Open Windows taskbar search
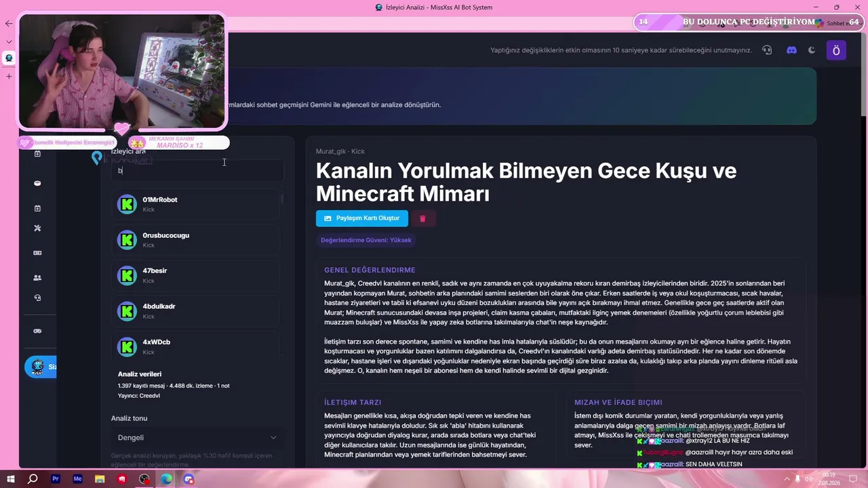Image resolution: width=868 pixels, height=488 pixels. coord(33,479)
